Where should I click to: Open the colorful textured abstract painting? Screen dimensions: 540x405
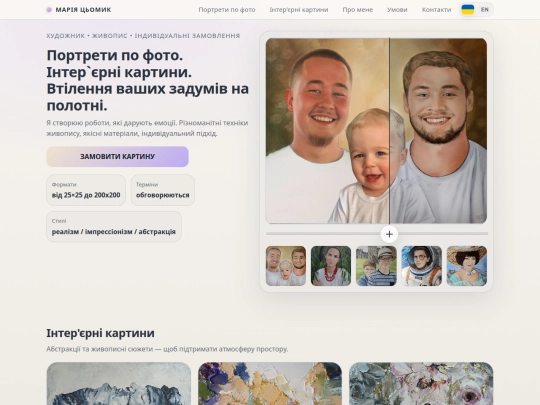[x=270, y=383]
